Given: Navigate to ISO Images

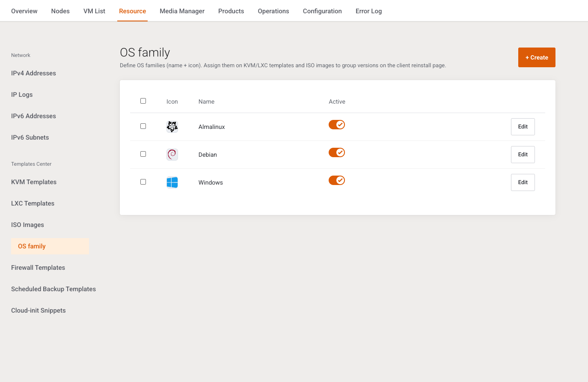Looking at the screenshot, I should click(27, 225).
